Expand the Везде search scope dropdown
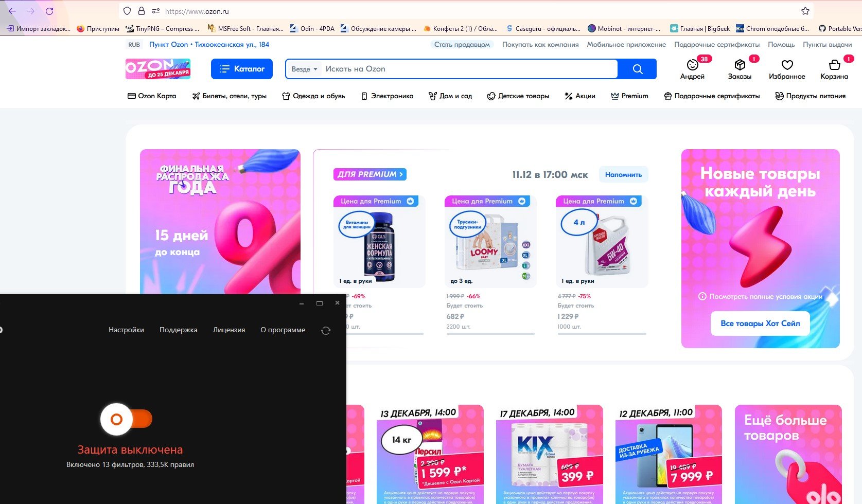862x504 pixels. click(x=304, y=69)
